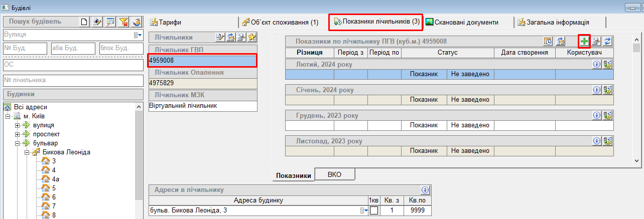Image resolution: width=644 pixels, height=219 pixels.
Task: Switch to the Тарифи tab
Action: 170,22
